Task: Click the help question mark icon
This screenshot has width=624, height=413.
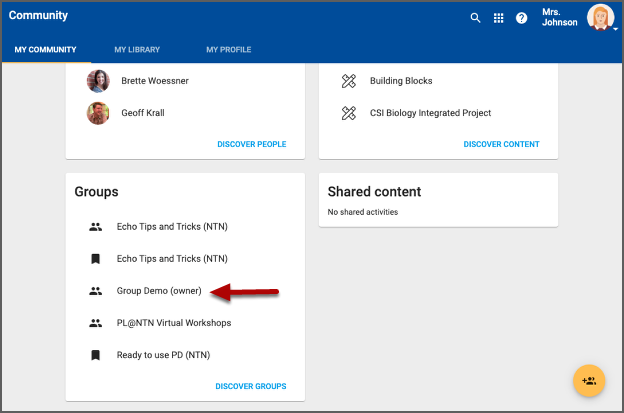Action: [x=522, y=18]
